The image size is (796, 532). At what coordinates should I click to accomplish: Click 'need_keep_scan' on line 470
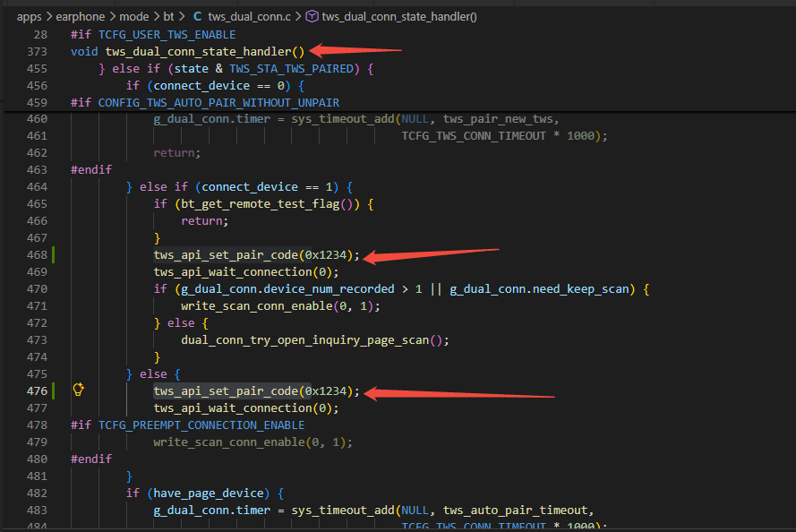(581, 289)
